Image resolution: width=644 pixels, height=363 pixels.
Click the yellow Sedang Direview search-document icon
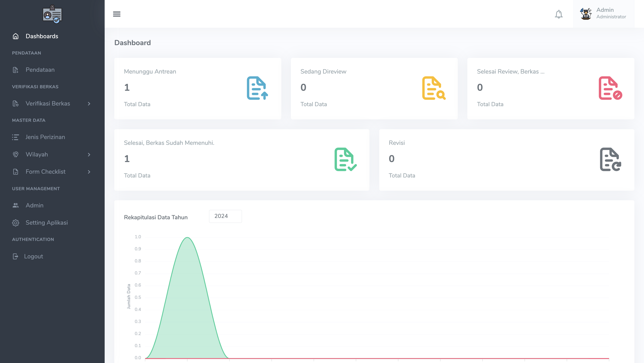(434, 88)
